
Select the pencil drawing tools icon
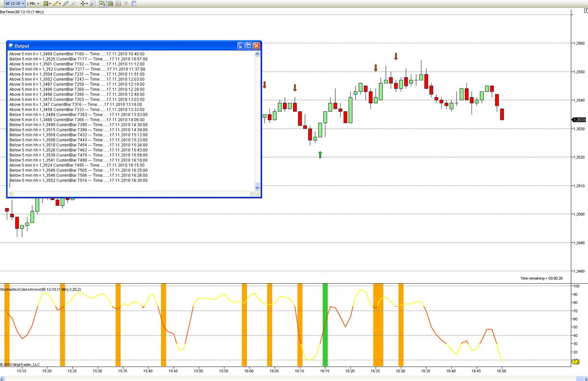56,3
